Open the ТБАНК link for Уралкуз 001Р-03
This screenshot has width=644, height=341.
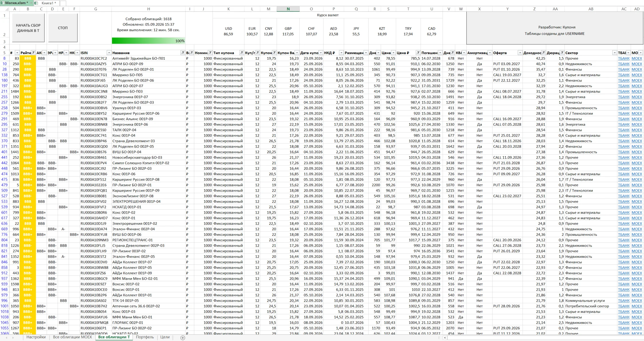pyautogui.click(x=624, y=108)
